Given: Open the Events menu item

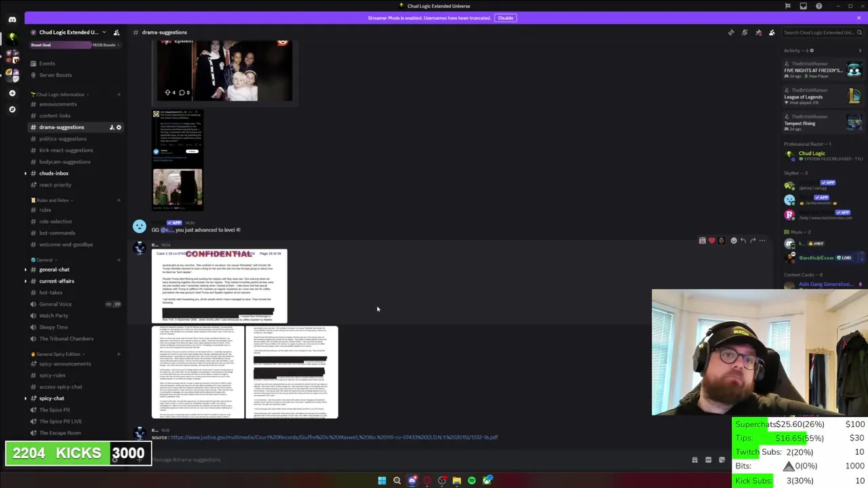Looking at the screenshot, I should (x=75, y=64).
